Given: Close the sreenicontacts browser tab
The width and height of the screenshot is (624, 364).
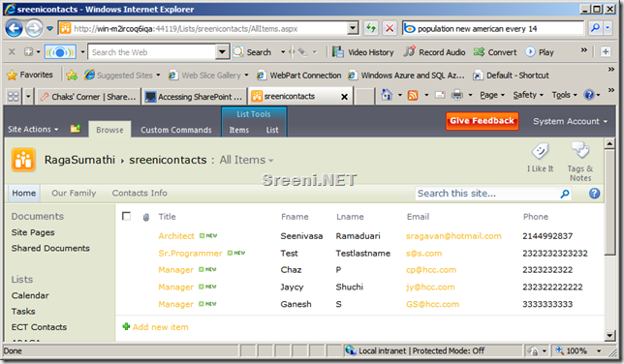Looking at the screenshot, I should tap(344, 96).
